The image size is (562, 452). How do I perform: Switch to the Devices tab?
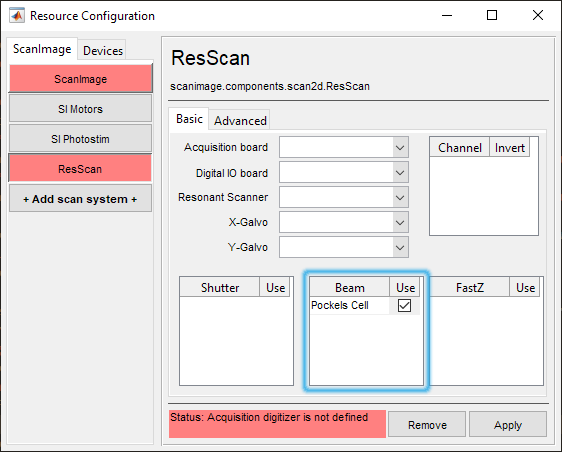[103, 51]
